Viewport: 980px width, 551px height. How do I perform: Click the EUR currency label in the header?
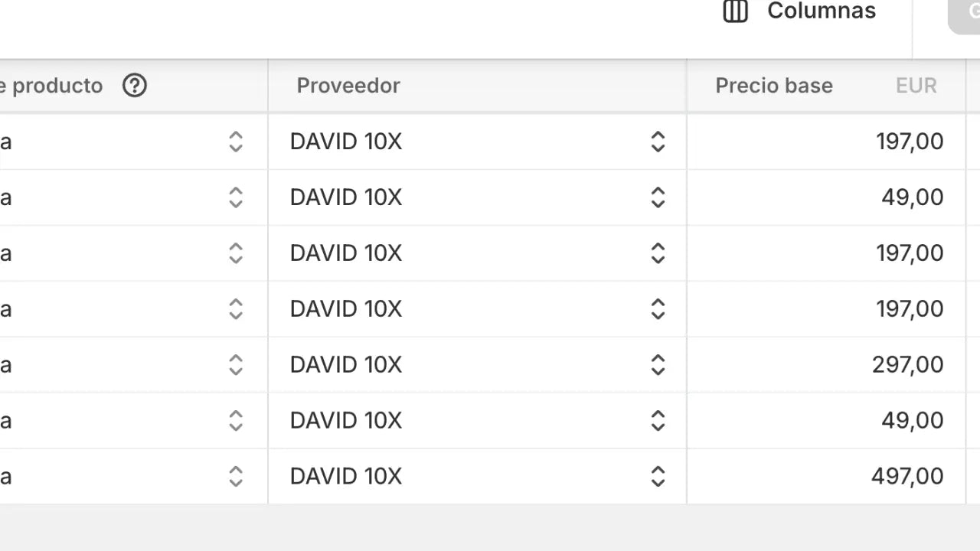click(916, 86)
